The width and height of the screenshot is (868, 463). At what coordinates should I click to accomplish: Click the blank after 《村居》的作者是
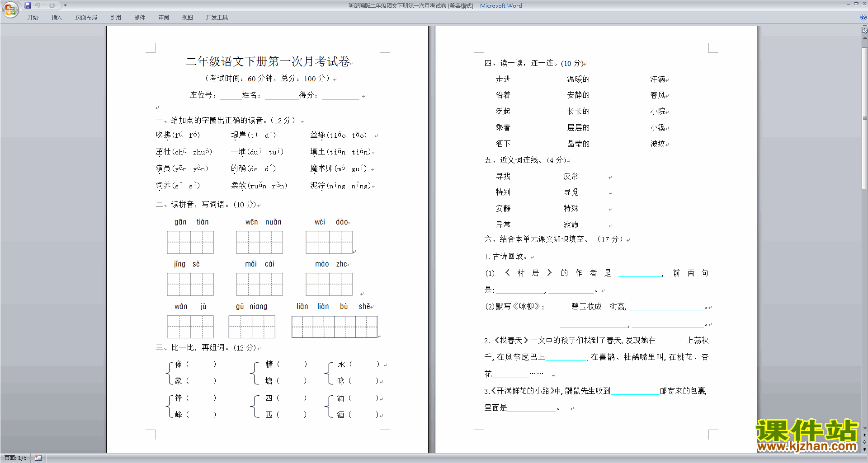pyautogui.click(x=639, y=273)
